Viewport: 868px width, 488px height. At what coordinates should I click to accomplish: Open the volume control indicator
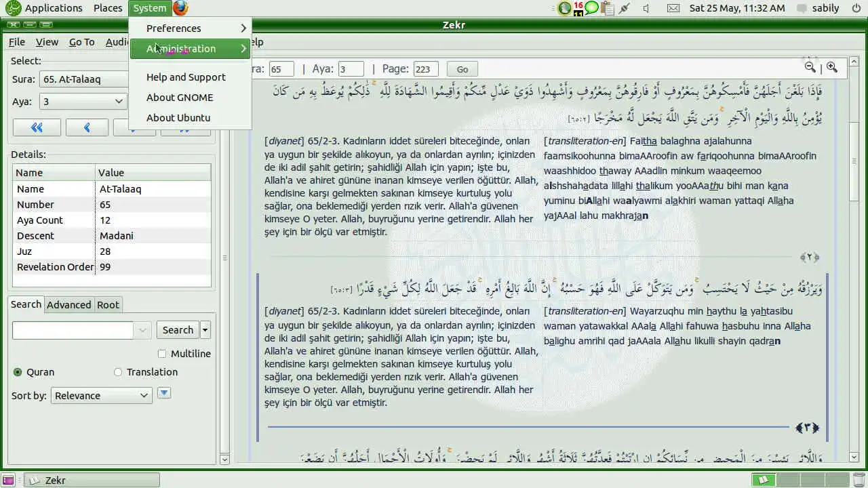pos(646,8)
